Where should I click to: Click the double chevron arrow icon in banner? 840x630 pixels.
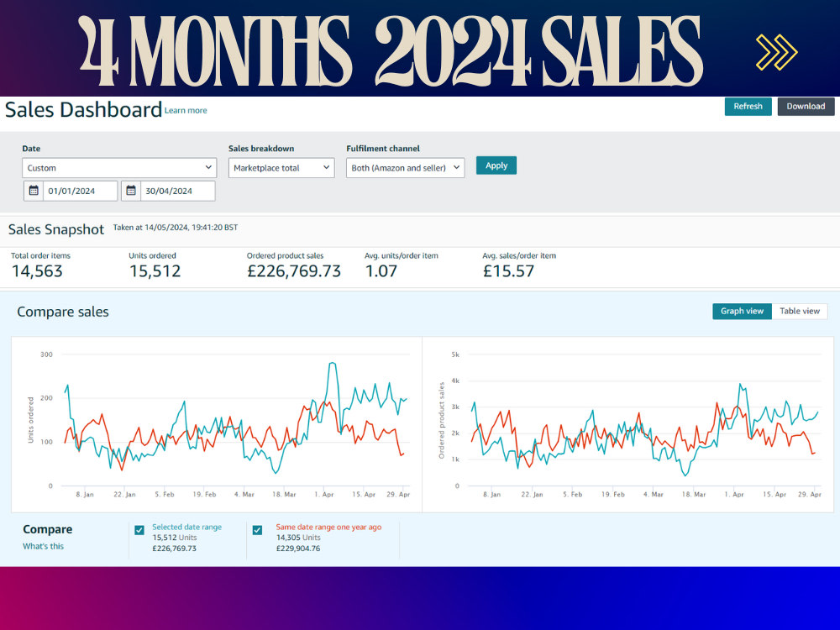click(776, 52)
